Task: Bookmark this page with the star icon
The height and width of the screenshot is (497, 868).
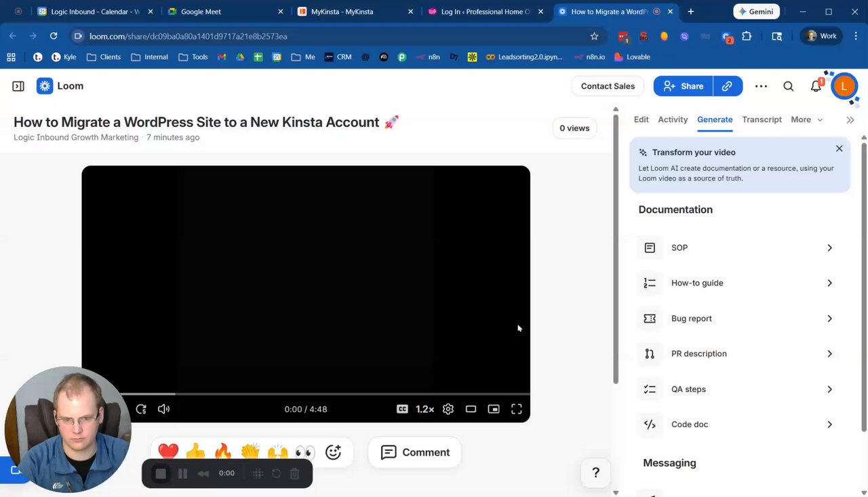Action: click(594, 36)
